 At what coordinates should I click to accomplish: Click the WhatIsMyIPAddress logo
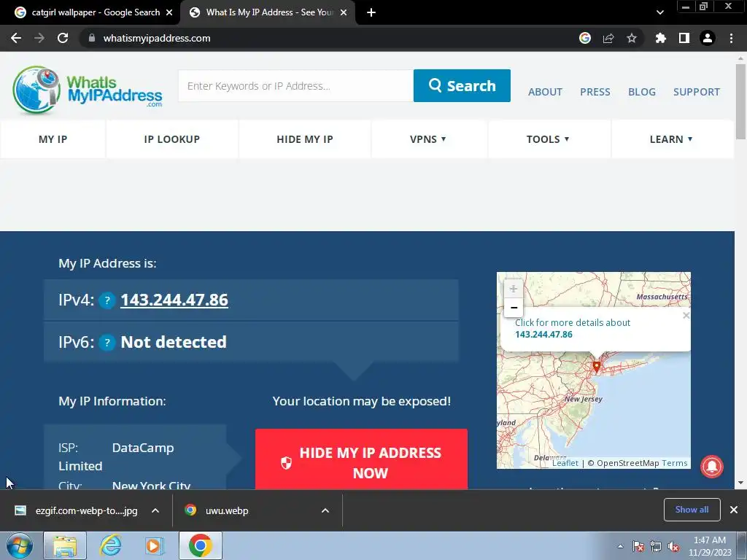88,90
